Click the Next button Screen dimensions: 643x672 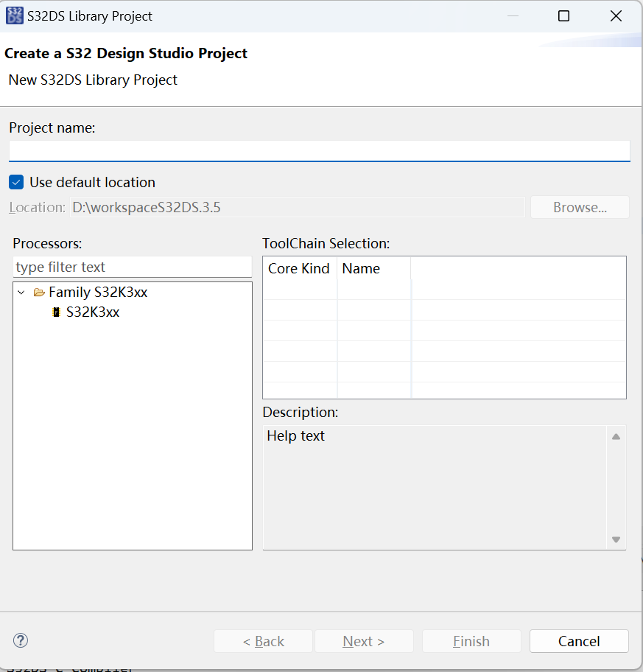pyautogui.click(x=364, y=641)
